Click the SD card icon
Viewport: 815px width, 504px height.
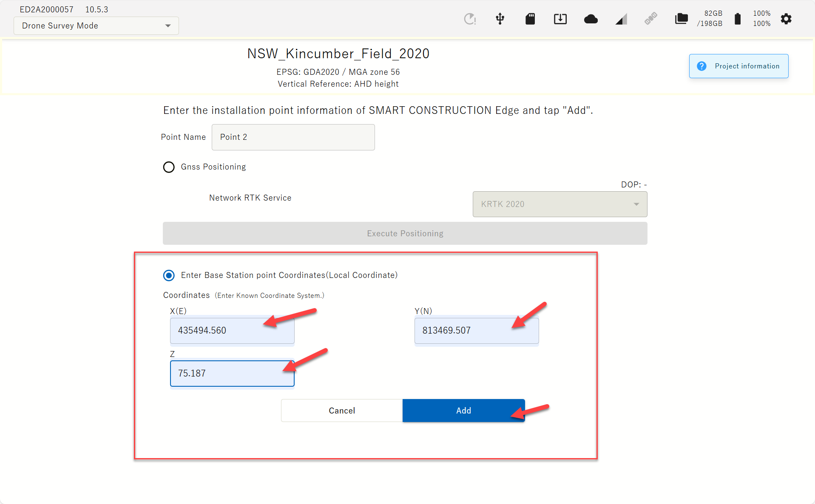pyautogui.click(x=530, y=19)
